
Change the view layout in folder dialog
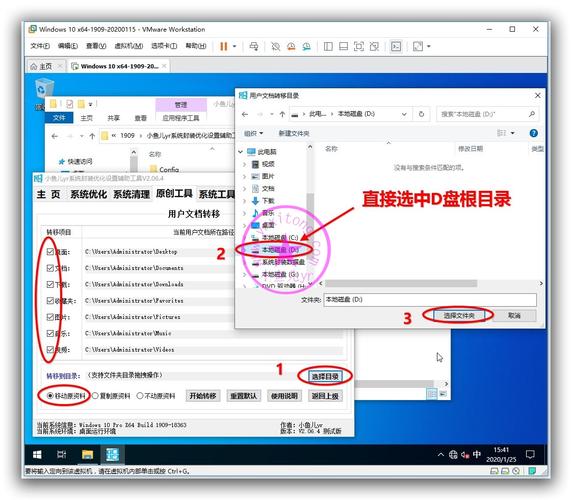[x=502, y=133]
